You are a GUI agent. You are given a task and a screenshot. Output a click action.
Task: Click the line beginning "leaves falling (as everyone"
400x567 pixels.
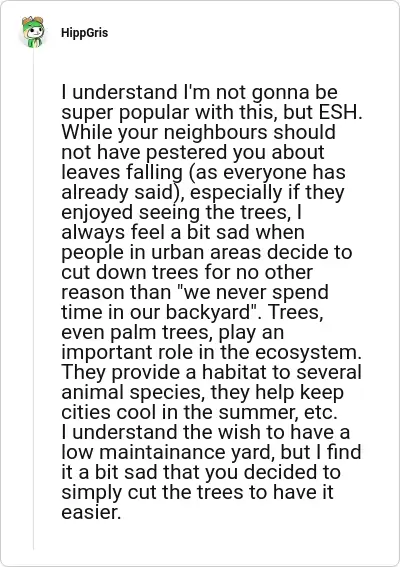point(203,172)
